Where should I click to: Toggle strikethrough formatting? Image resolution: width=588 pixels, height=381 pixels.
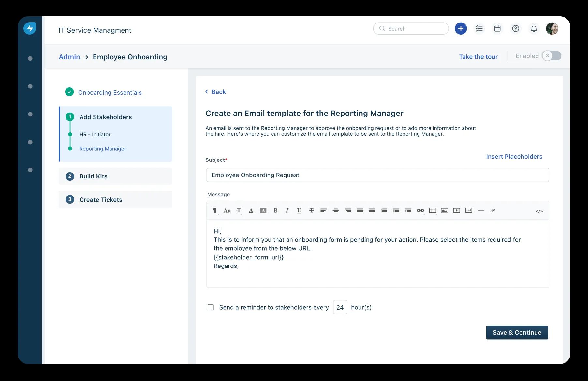click(x=312, y=211)
